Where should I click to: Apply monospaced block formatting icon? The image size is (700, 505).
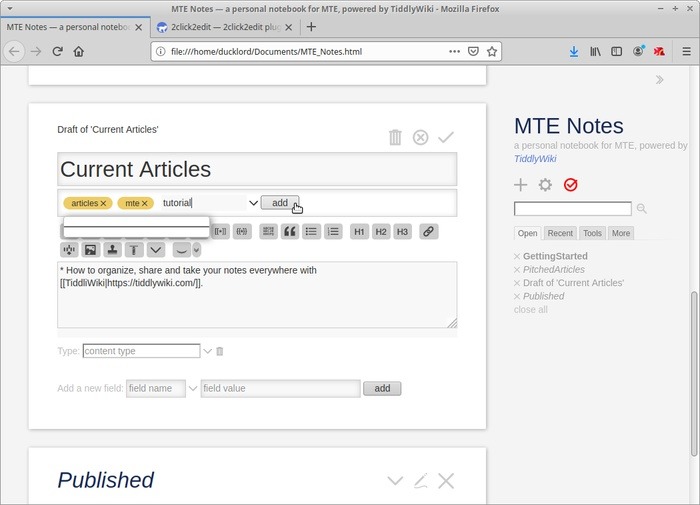pos(268,231)
